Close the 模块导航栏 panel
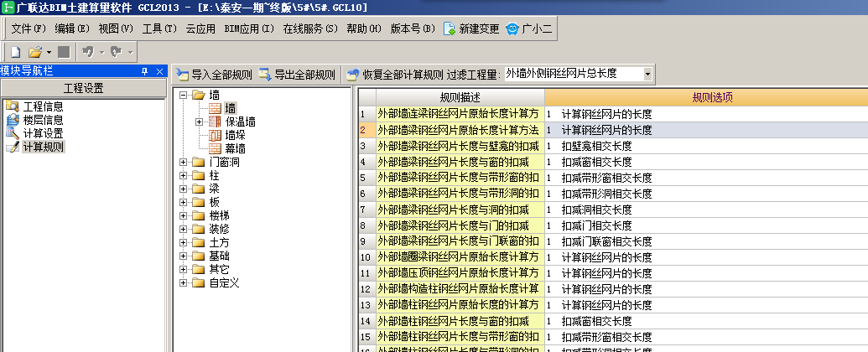Viewport: 868px width, 352px height. [x=159, y=71]
